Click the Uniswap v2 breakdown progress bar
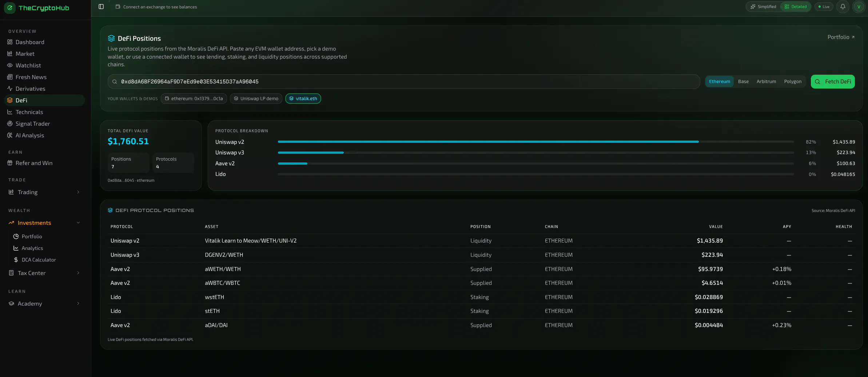Screen dimensions: 868x377 tap(535, 142)
